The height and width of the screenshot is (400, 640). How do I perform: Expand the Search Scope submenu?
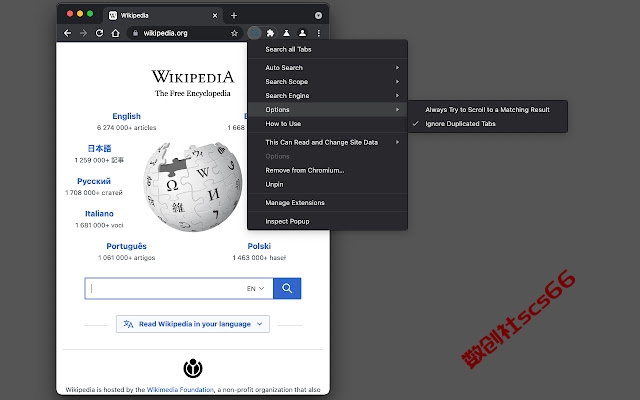327,82
